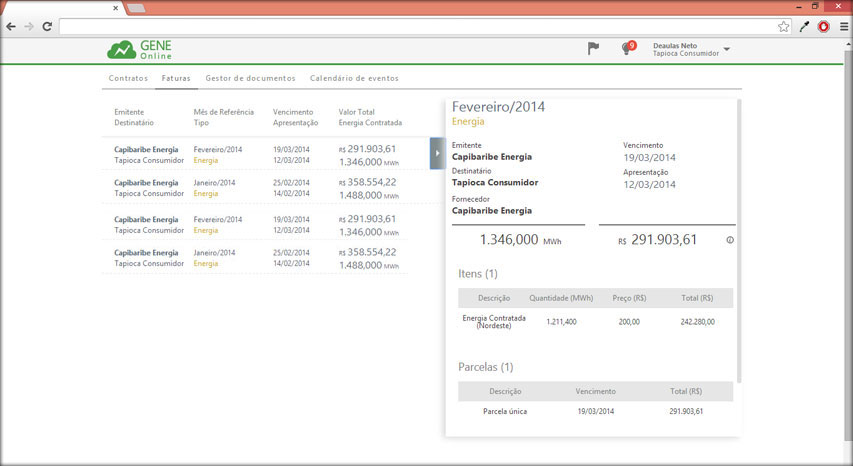Switch to the Faturas tab
The height and width of the screenshot is (466, 853).
coord(176,78)
